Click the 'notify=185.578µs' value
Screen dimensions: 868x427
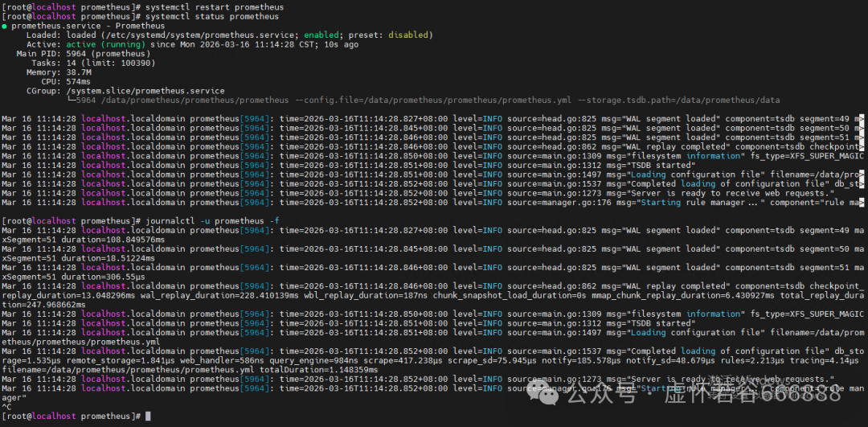581,360
